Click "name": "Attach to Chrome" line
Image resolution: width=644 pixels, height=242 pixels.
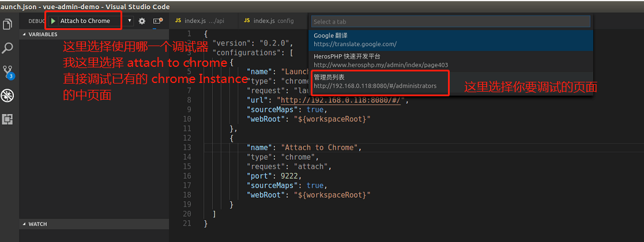tap(303, 148)
